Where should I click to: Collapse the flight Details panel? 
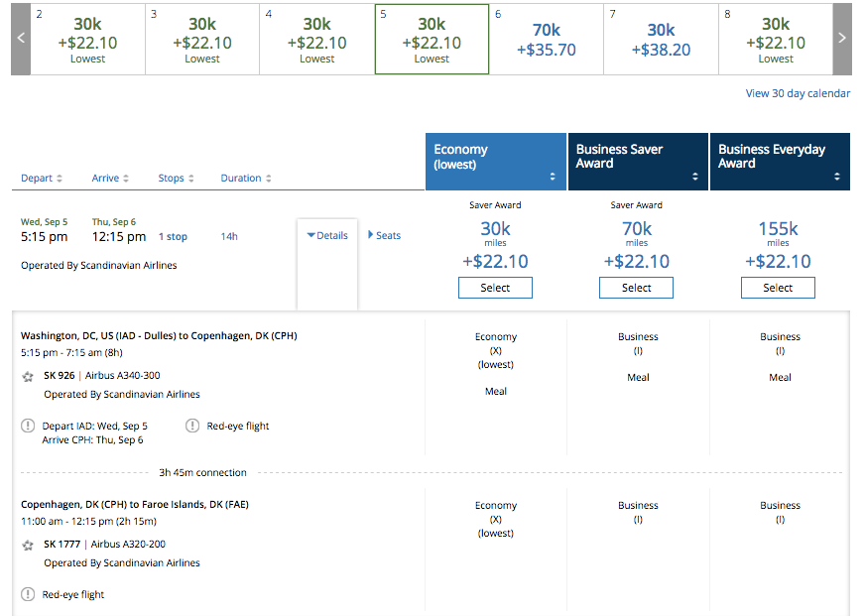coord(327,236)
